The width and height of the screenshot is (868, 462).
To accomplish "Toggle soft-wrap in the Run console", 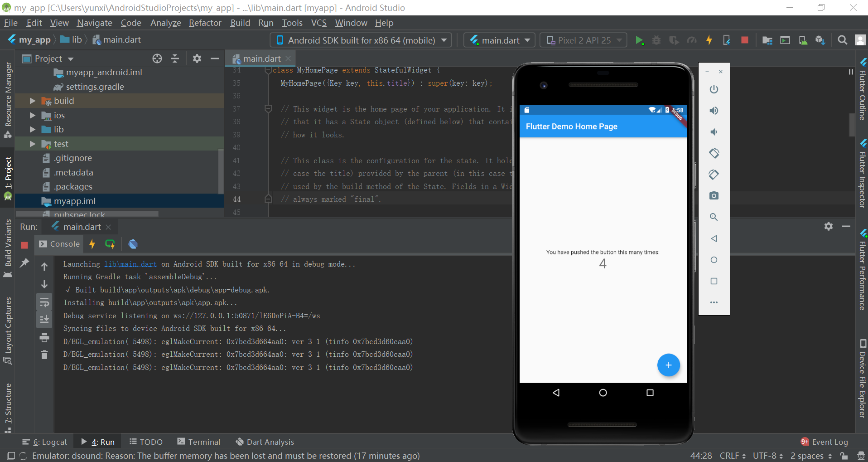I will pyautogui.click(x=44, y=302).
